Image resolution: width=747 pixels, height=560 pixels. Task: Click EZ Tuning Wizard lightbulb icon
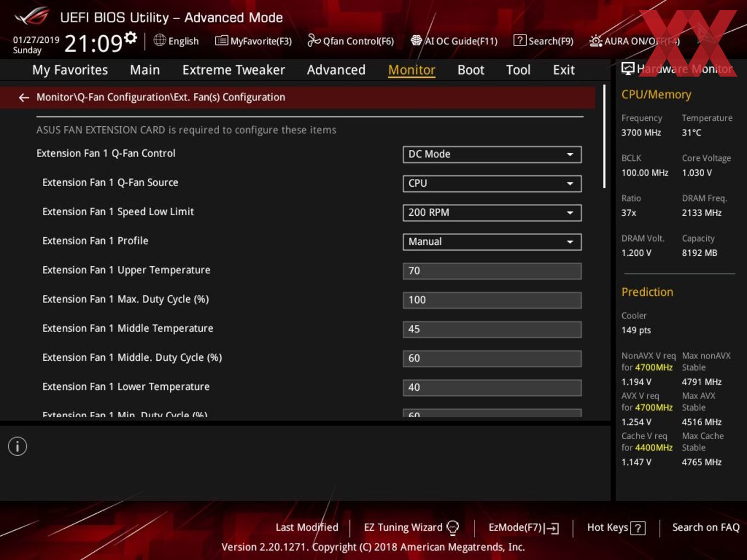click(x=453, y=528)
